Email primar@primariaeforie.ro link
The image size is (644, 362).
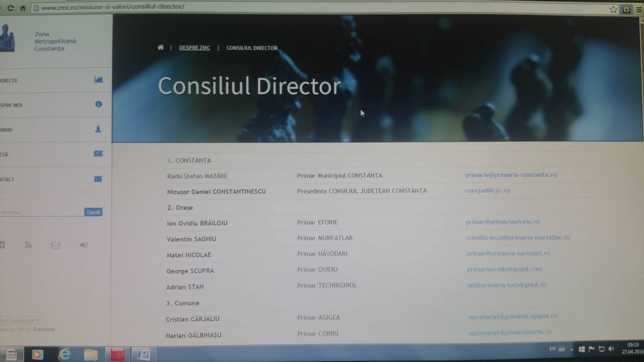pyautogui.click(x=502, y=222)
